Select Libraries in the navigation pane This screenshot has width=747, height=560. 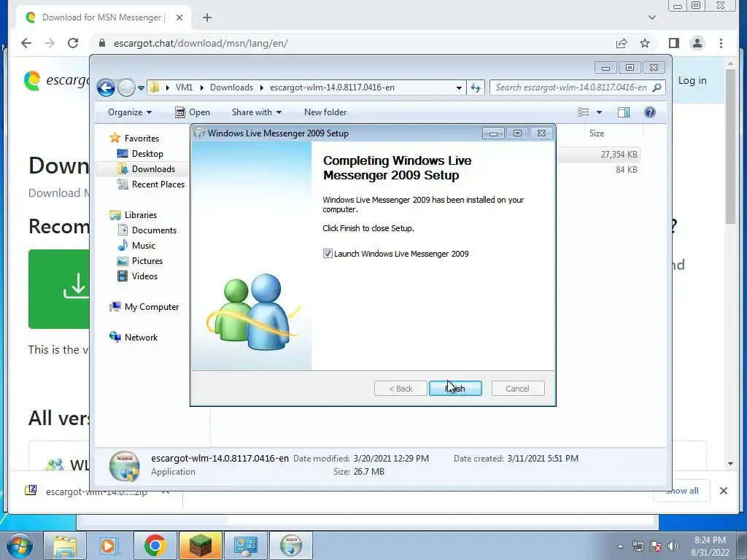point(141,215)
